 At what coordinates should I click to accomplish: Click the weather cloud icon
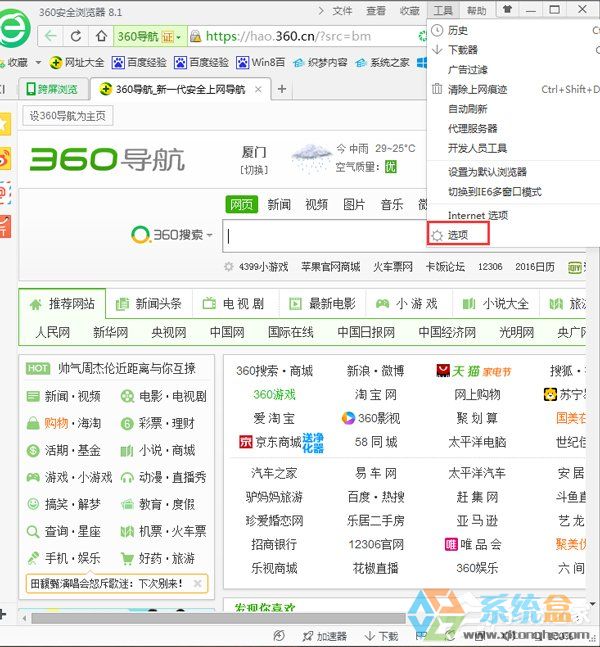(311, 158)
